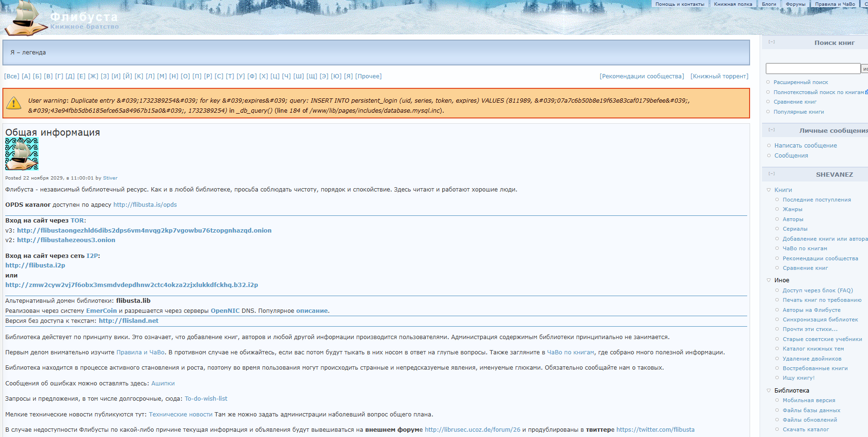Open the [Прочее] index link
The height and width of the screenshot is (437, 868).
[369, 76]
